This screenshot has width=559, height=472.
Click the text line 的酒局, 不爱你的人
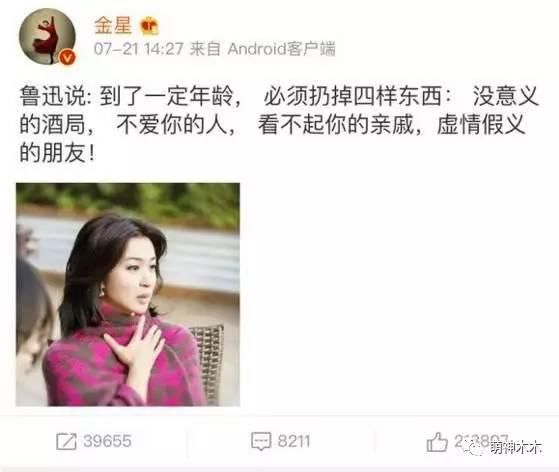(x=127, y=125)
